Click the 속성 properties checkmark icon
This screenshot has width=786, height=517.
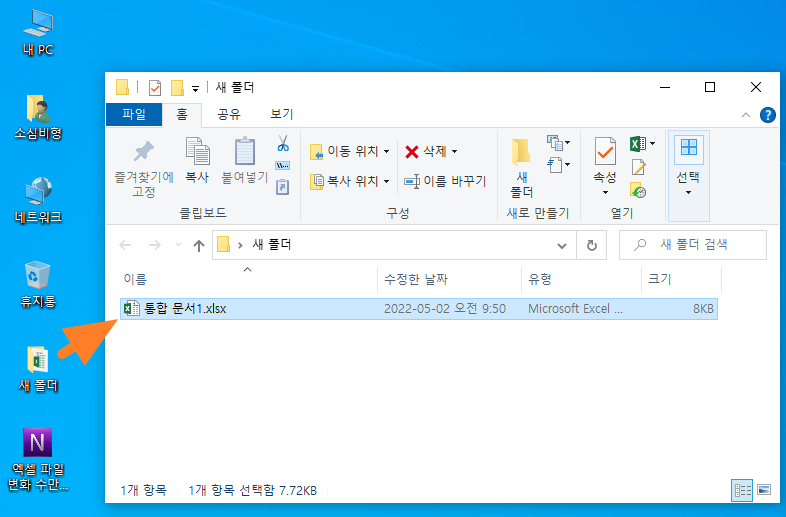click(x=605, y=151)
